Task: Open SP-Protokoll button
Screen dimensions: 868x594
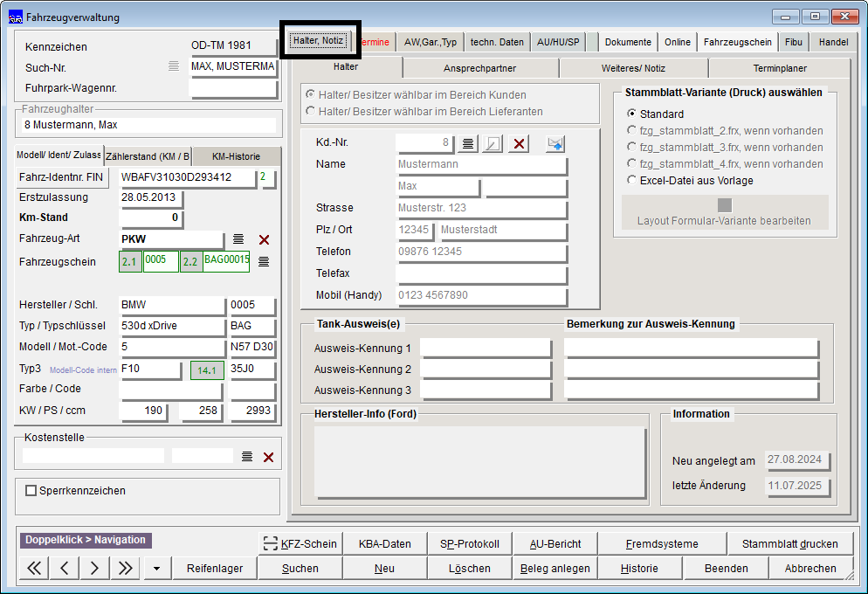Action: click(x=470, y=543)
